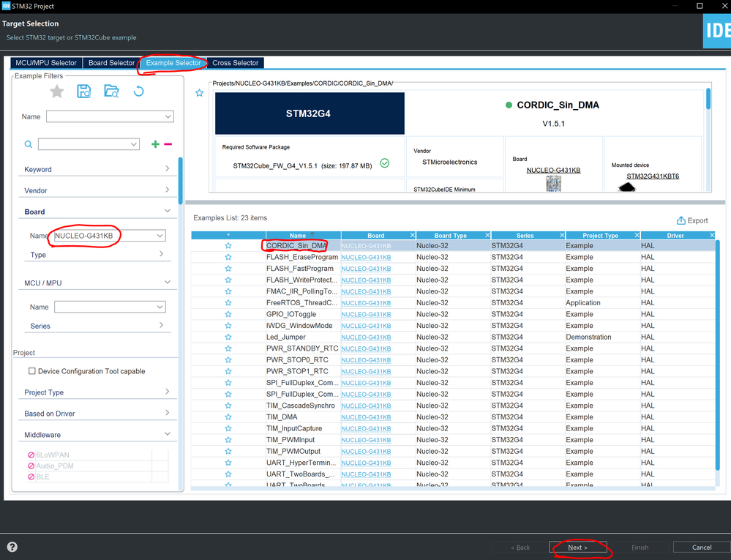Image resolution: width=731 pixels, height=560 pixels.
Task: Click the Examples List vertical scrollbar
Action: [718, 355]
